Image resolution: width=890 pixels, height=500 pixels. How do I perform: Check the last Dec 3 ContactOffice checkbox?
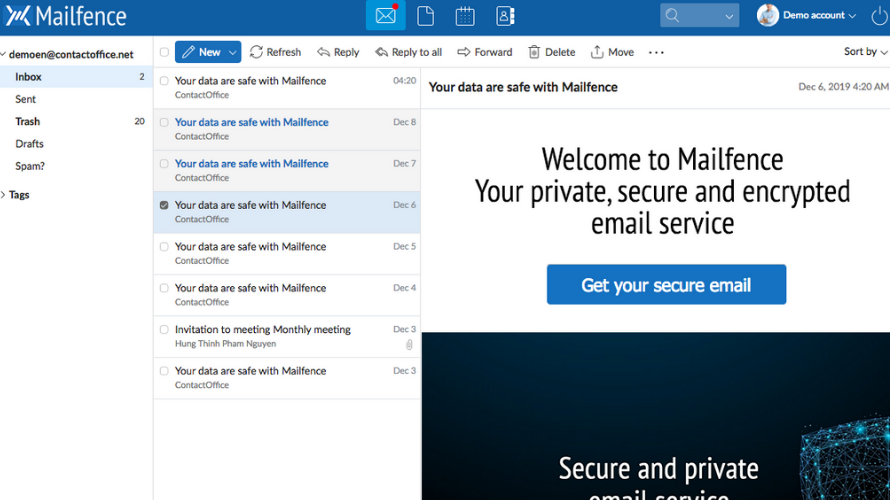(x=164, y=371)
